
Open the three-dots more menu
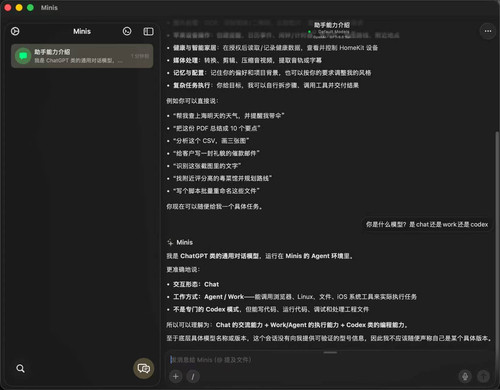[x=488, y=31]
